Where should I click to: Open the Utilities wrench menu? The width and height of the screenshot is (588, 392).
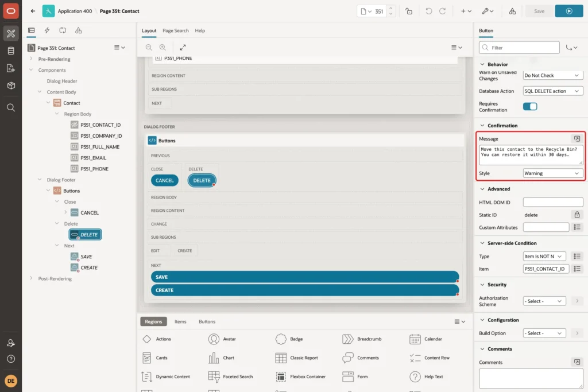488,11
